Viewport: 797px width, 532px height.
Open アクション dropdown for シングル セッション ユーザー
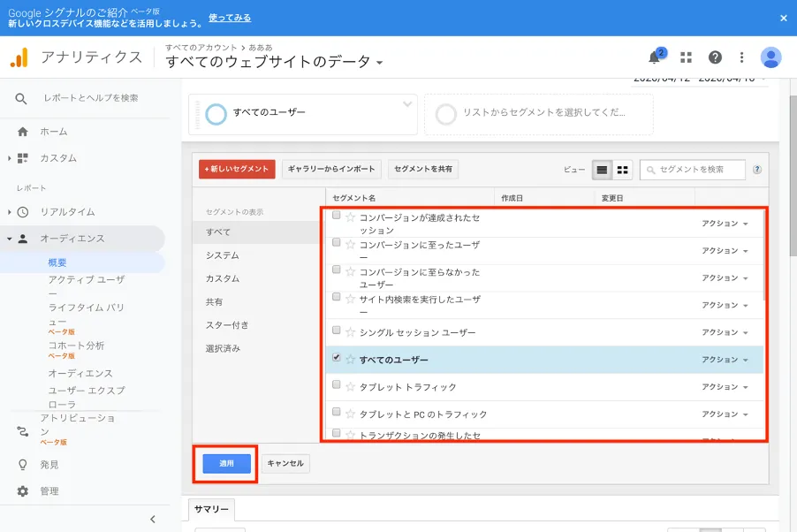725,332
